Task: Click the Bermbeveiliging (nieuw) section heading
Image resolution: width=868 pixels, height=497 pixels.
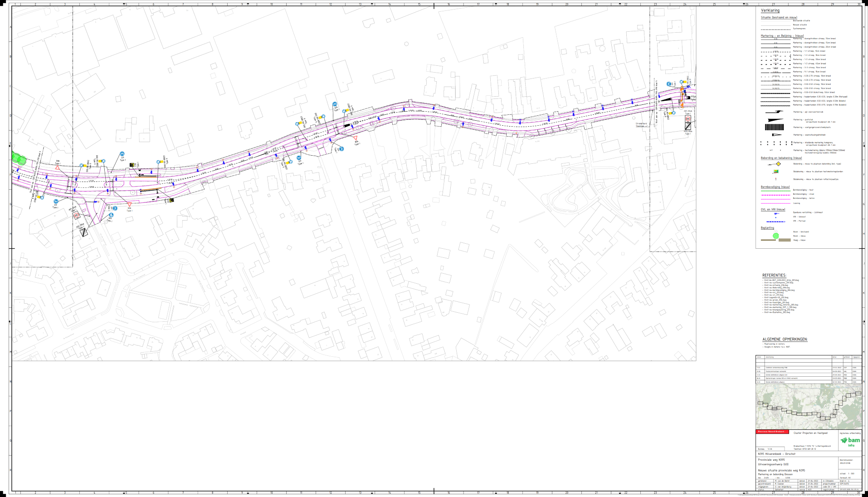Action: 775,187
